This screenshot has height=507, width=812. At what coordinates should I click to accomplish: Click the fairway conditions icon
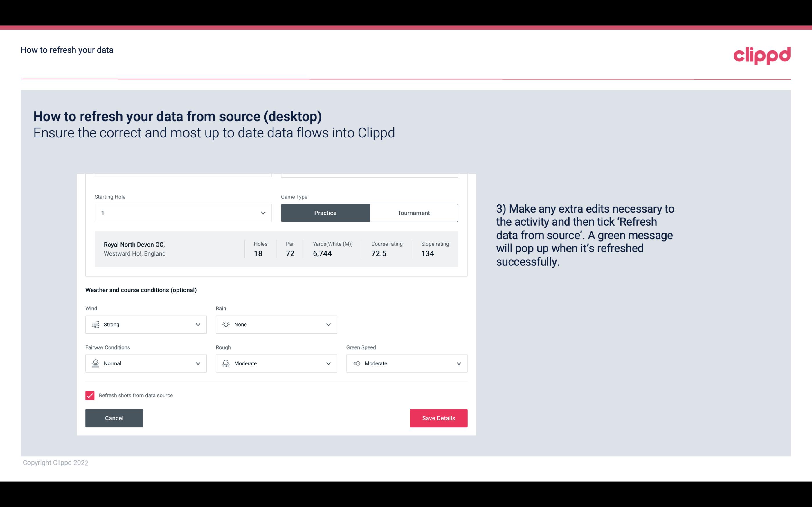[x=95, y=363]
